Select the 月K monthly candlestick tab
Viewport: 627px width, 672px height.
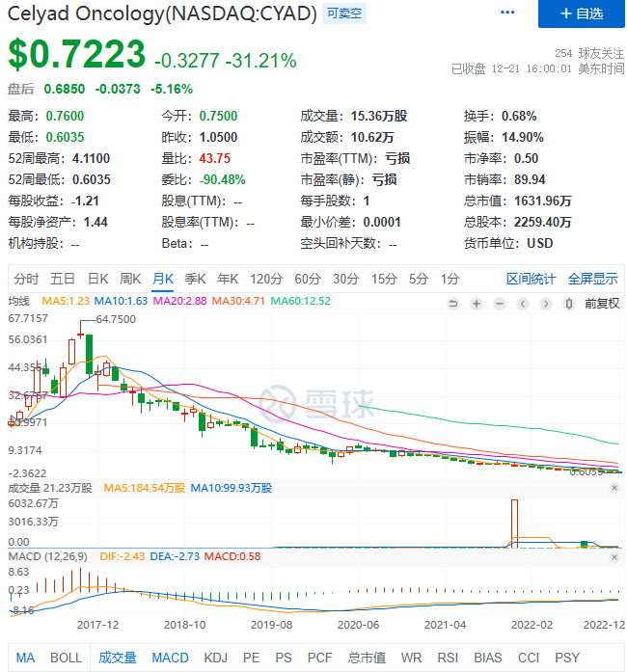(163, 279)
